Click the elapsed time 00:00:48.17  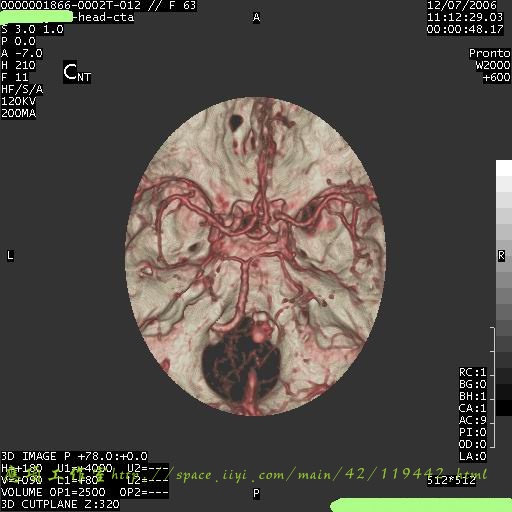tap(465, 29)
